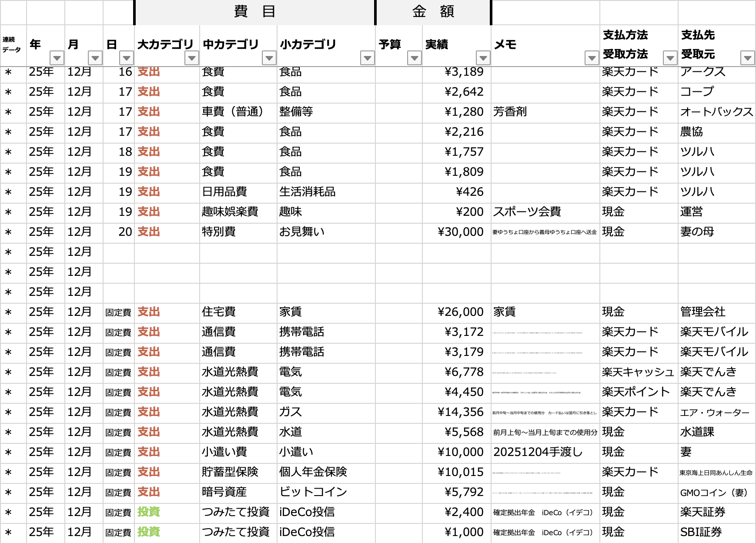Screen dimensions: 756x543
Task: Select the SBI証券 payee cell
Action: tap(716, 533)
